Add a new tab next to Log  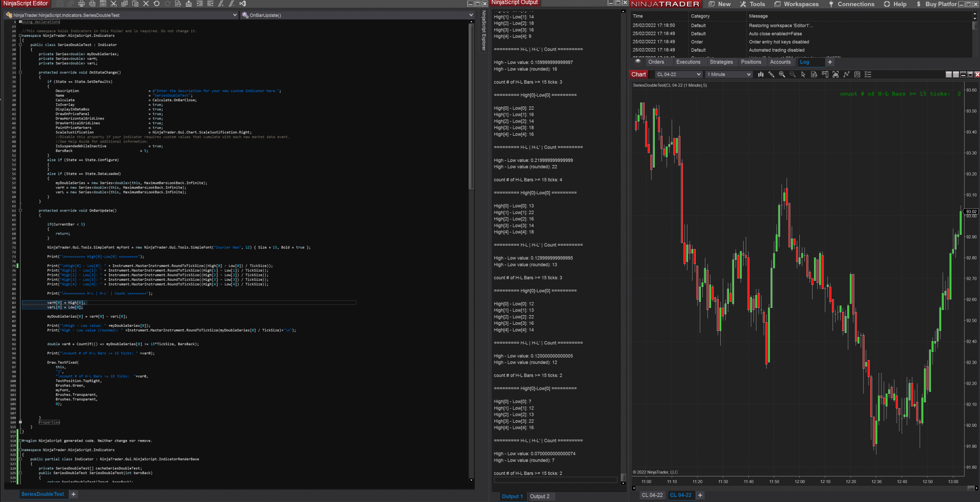point(830,62)
